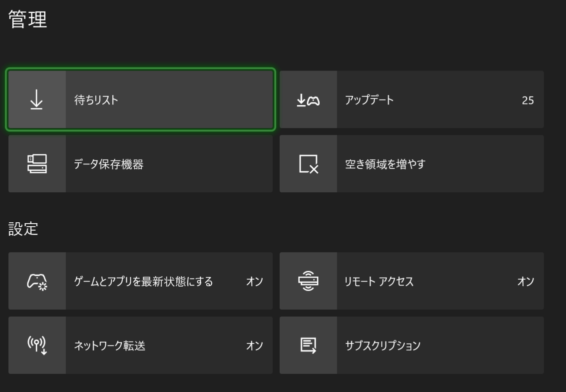Click the storage device icon
The height and width of the screenshot is (392, 566).
click(37, 164)
